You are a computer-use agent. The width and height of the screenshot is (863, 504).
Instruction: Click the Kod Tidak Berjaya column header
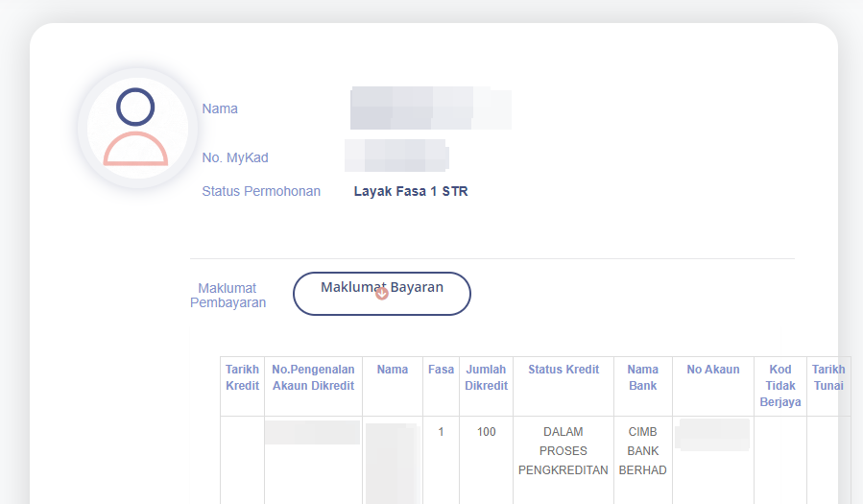click(779, 386)
